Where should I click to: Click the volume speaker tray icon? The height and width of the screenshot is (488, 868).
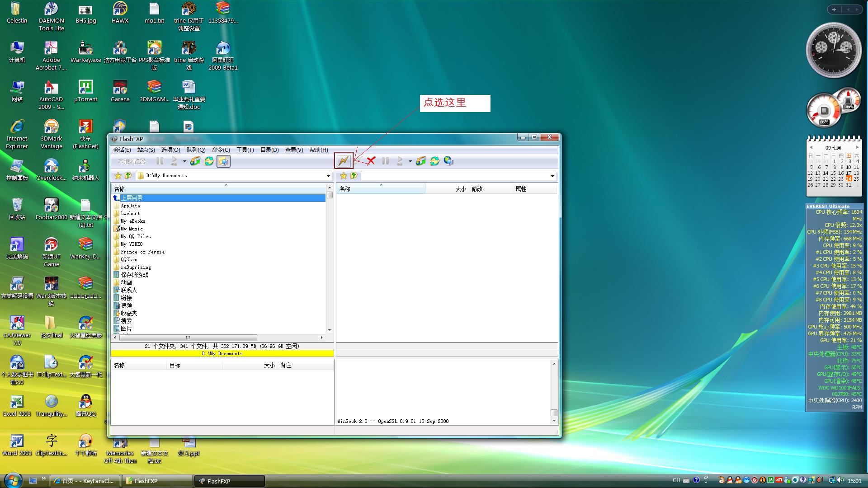coord(840,480)
